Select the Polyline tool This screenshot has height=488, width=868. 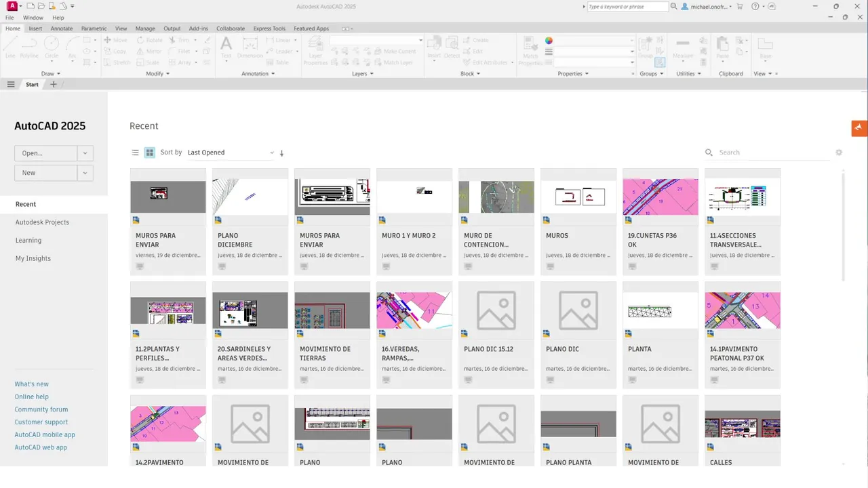click(29, 47)
